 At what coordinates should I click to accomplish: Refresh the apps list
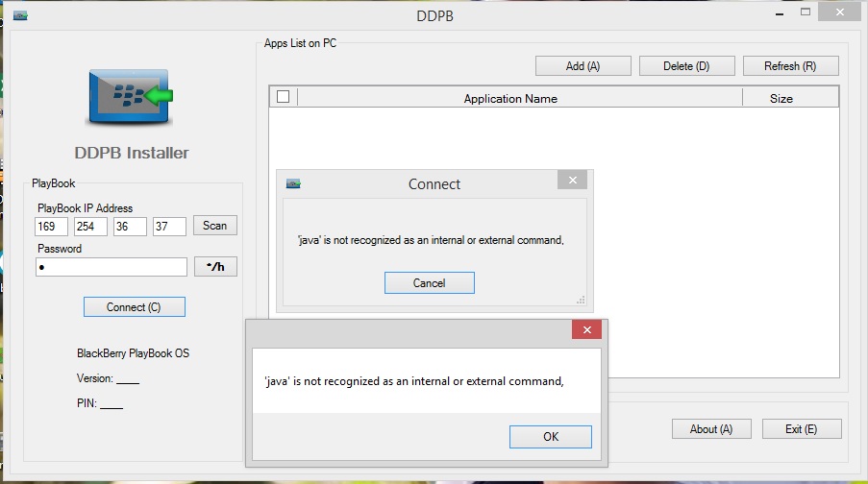click(790, 65)
